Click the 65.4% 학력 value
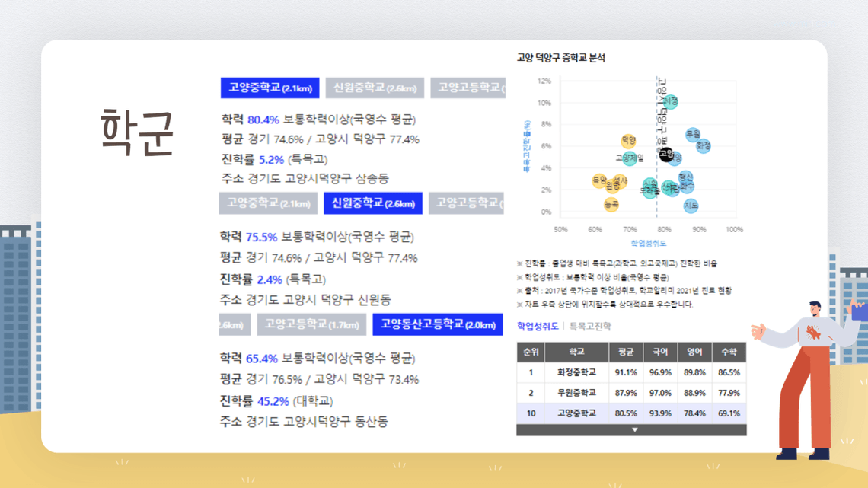 pos(261,359)
